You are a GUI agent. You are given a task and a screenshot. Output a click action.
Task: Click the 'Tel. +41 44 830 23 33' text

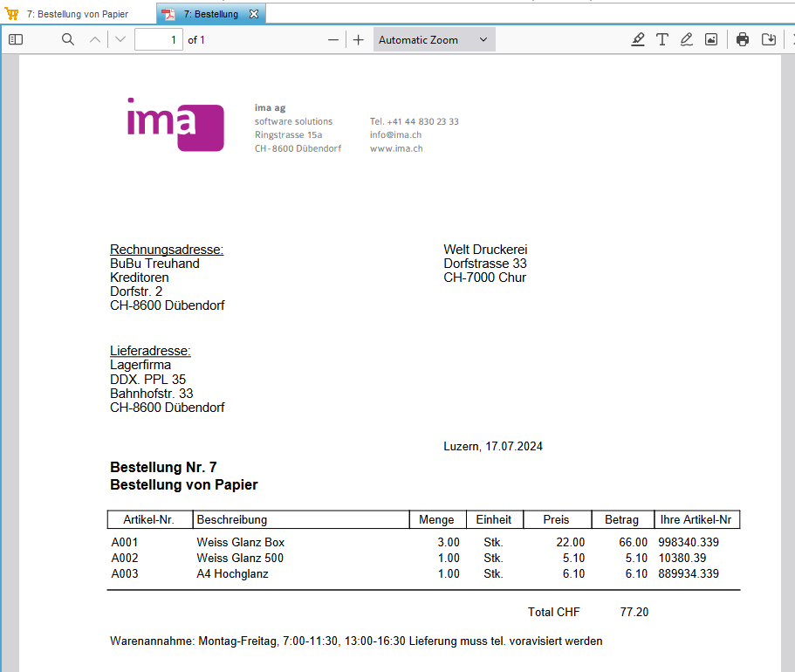[415, 121]
